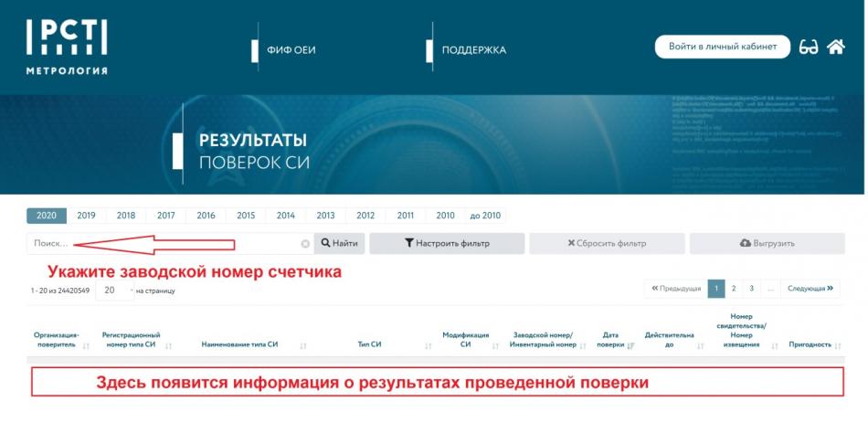Click the Поиск search input field

click(164, 244)
